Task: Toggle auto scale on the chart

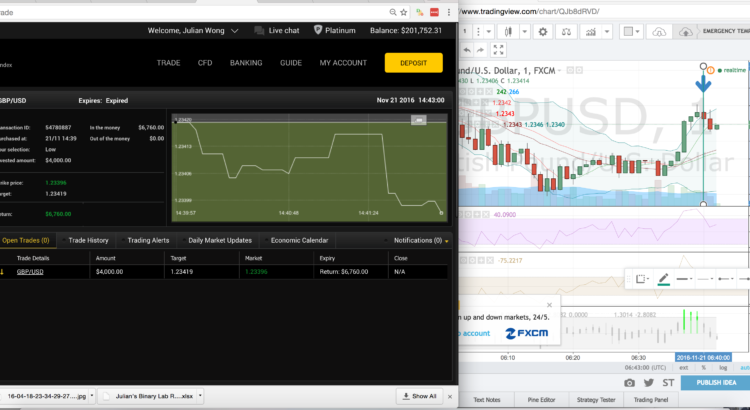Action: [745, 368]
